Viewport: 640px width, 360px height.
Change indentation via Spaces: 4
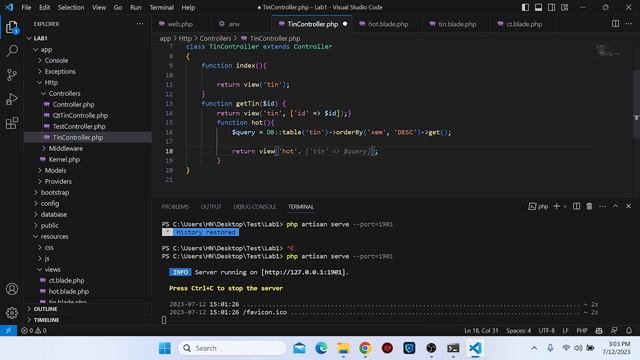(x=518, y=331)
